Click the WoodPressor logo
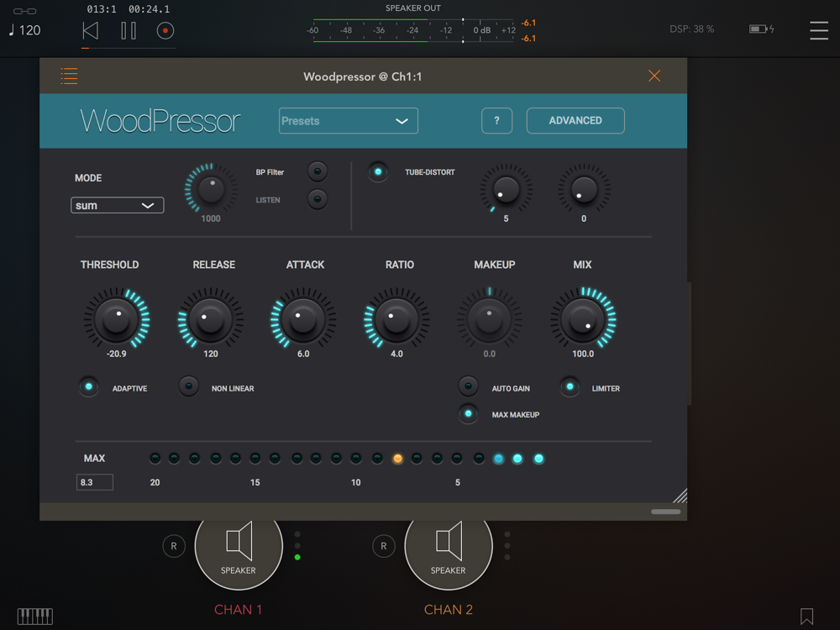The height and width of the screenshot is (630, 840). (160, 120)
